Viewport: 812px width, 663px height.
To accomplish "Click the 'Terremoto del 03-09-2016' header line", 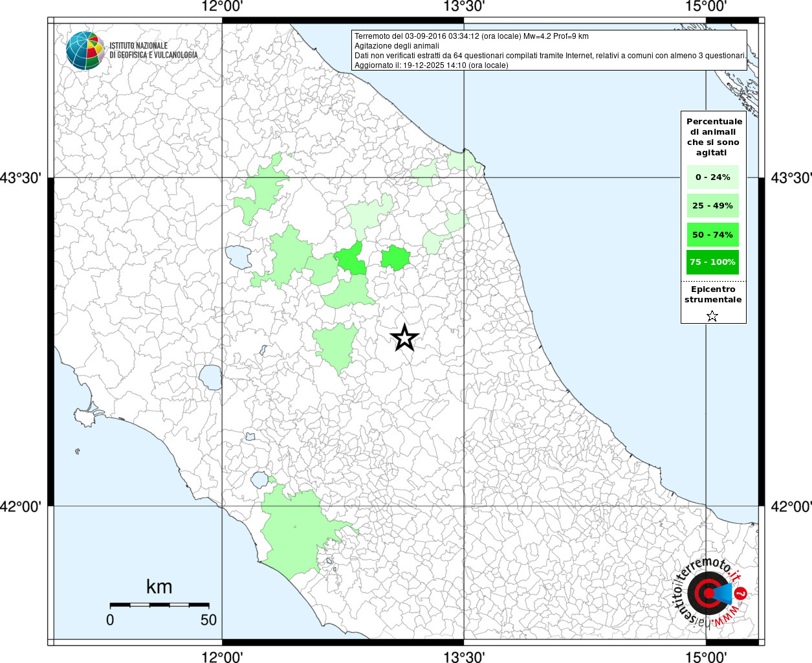I will [471, 36].
